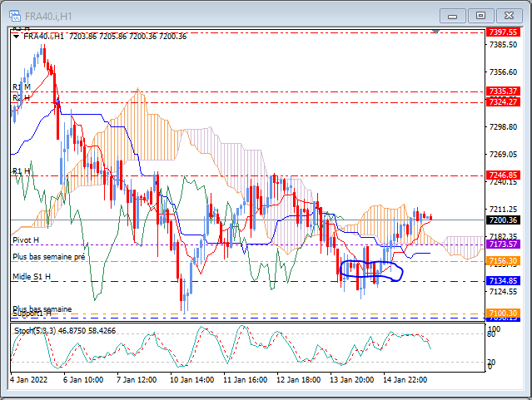The height and width of the screenshot is (400, 532).
Task: Maximize the FRA40.i,H1 chart window
Action: [480, 16]
